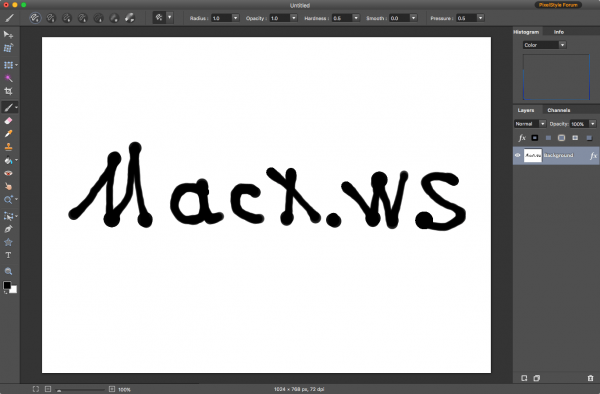Swap foreground and background colors
Viewport: 600px width, 394px height.
click(5, 292)
